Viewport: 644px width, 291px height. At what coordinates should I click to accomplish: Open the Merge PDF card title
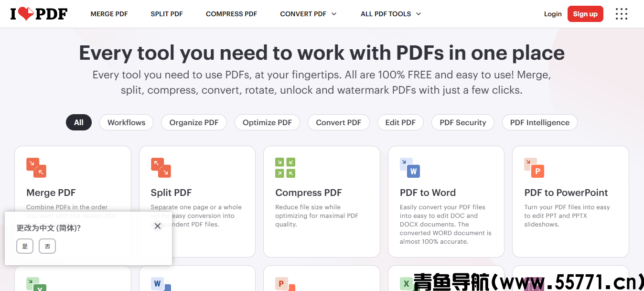click(51, 193)
